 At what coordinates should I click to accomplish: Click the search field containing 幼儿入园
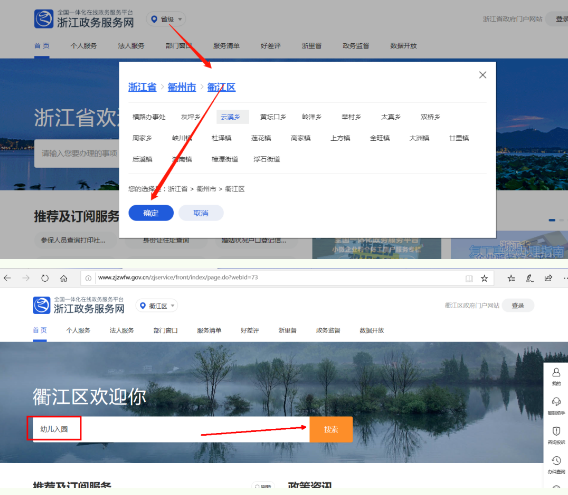pyautogui.click(x=171, y=429)
